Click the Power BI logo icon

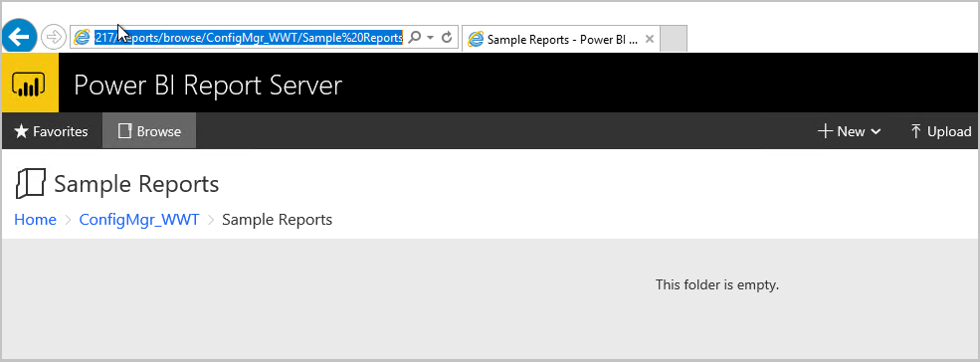click(30, 83)
